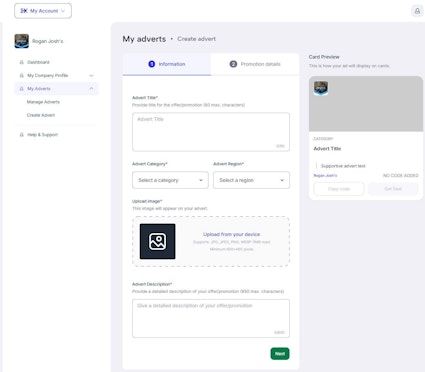
Task: Click the logo thumbnail on card preview
Action: click(x=321, y=88)
